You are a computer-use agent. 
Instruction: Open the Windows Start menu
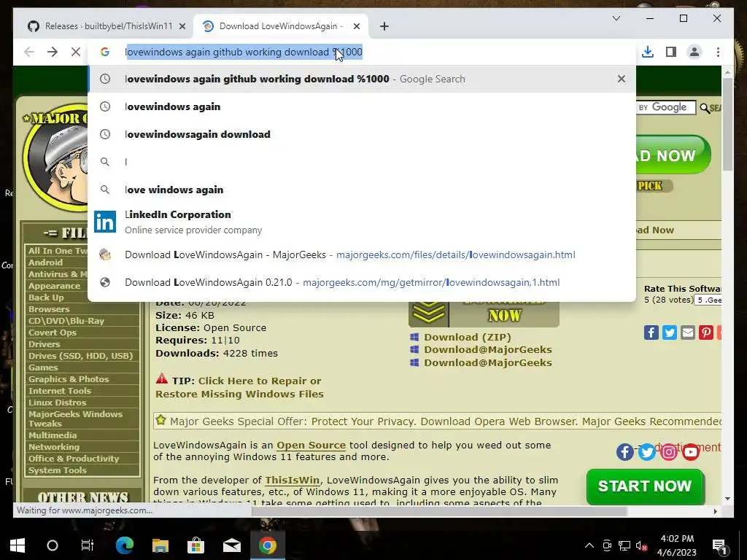tap(18, 545)
